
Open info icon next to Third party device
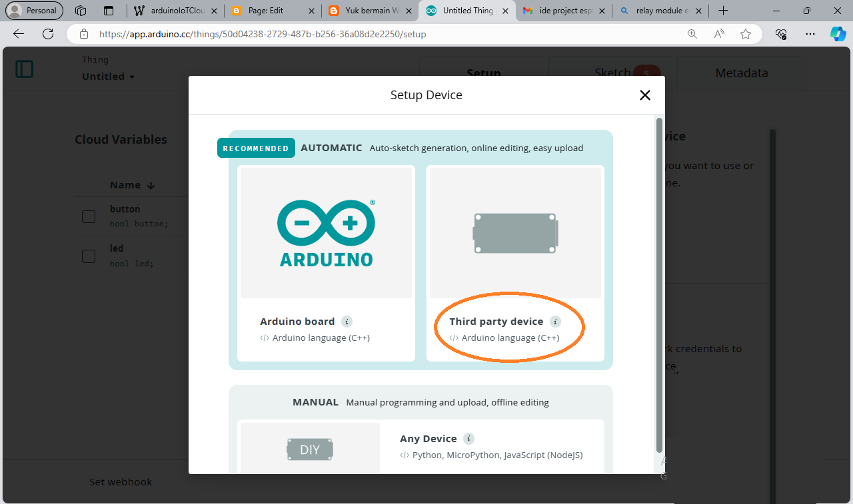pos(555,322)
